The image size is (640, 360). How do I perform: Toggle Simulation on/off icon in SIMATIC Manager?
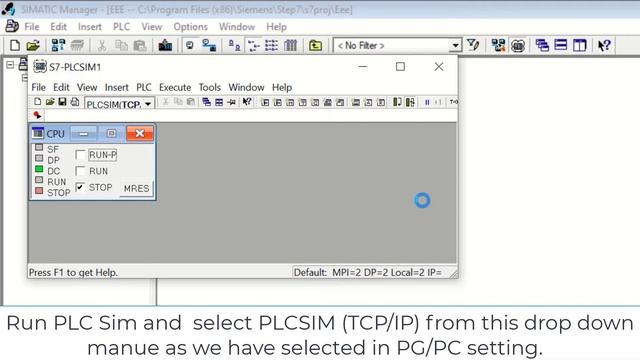pyautogui.click(x=518, y=45)
